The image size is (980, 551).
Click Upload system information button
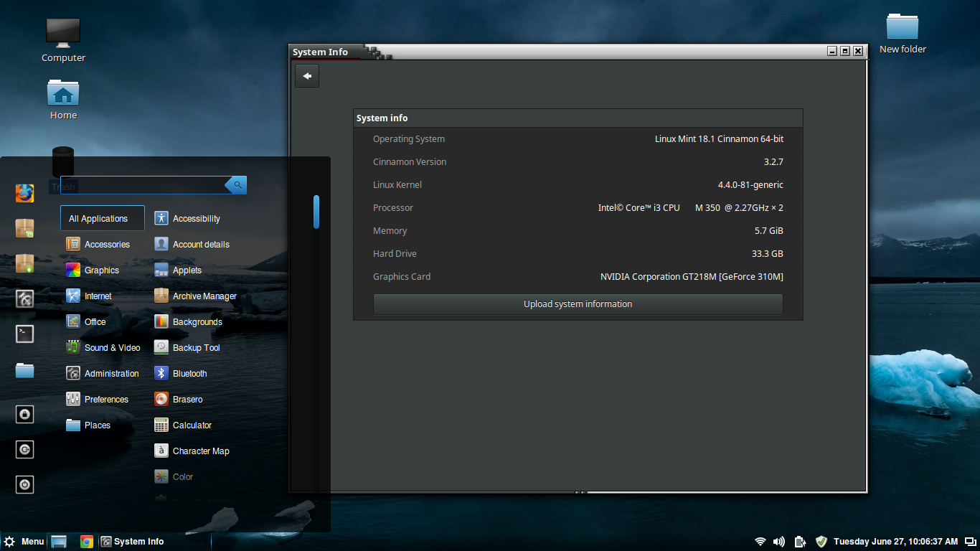[578, 304]
